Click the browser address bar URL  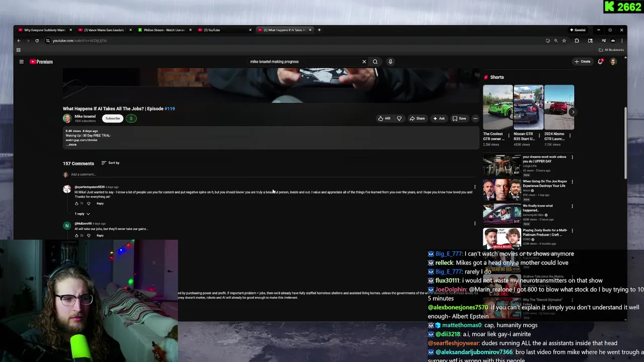pos(79,41)
